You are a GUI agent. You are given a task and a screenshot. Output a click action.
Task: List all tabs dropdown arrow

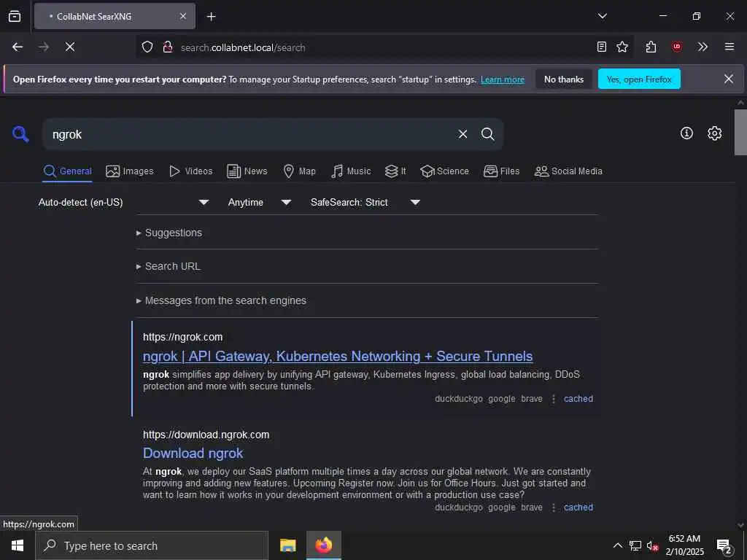(x=602, y=16)
